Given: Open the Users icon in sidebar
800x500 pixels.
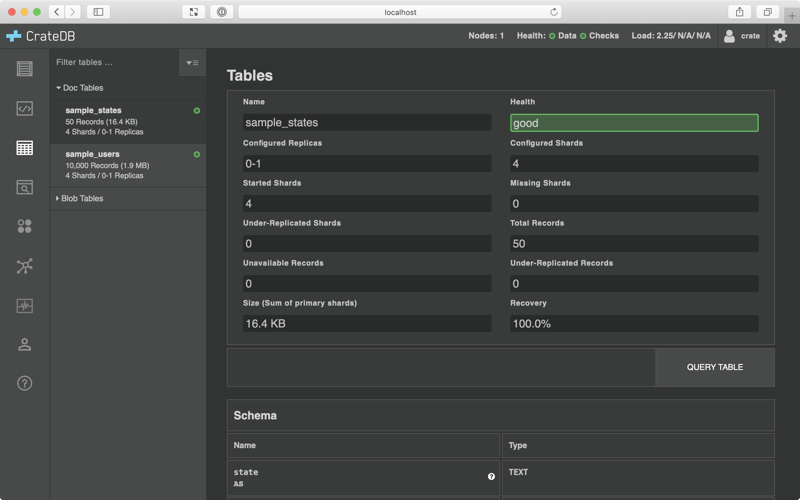Looking at the screenshot, I should (24, 345).
